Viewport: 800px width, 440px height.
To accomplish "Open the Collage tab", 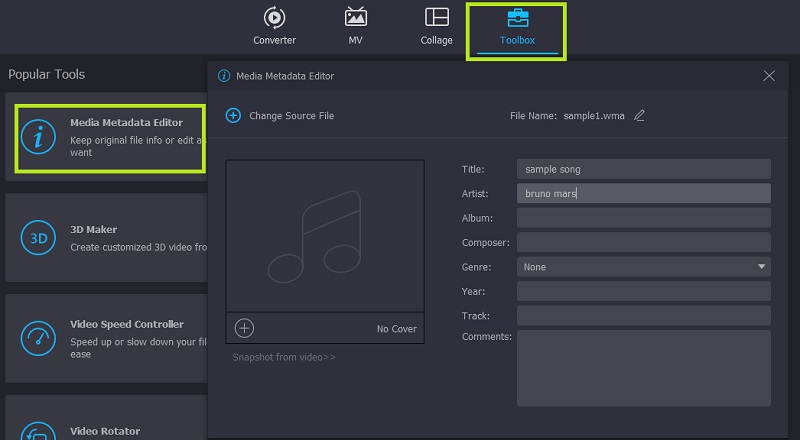I will [x=436, y=27].
